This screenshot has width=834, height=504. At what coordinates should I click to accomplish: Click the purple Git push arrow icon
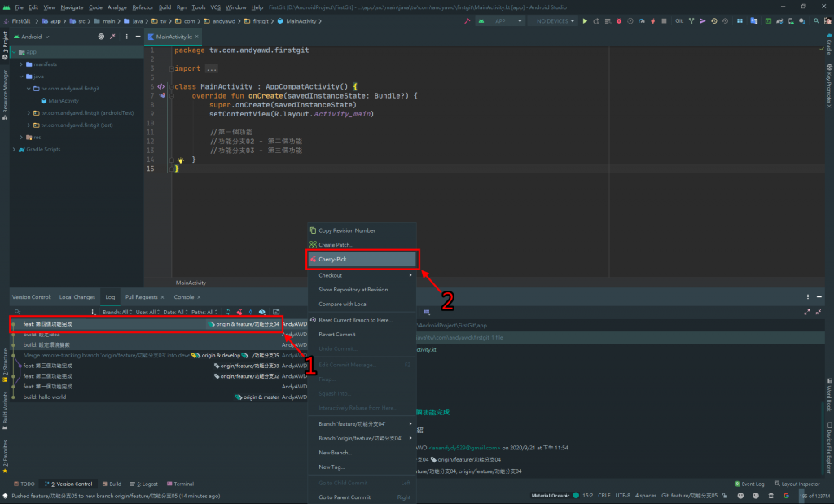pos(702,21)
